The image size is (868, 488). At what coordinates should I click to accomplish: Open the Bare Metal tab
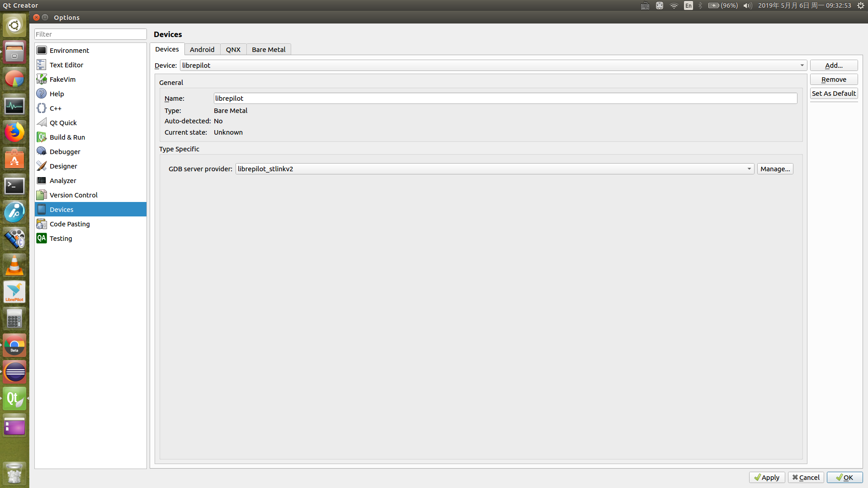268,49
